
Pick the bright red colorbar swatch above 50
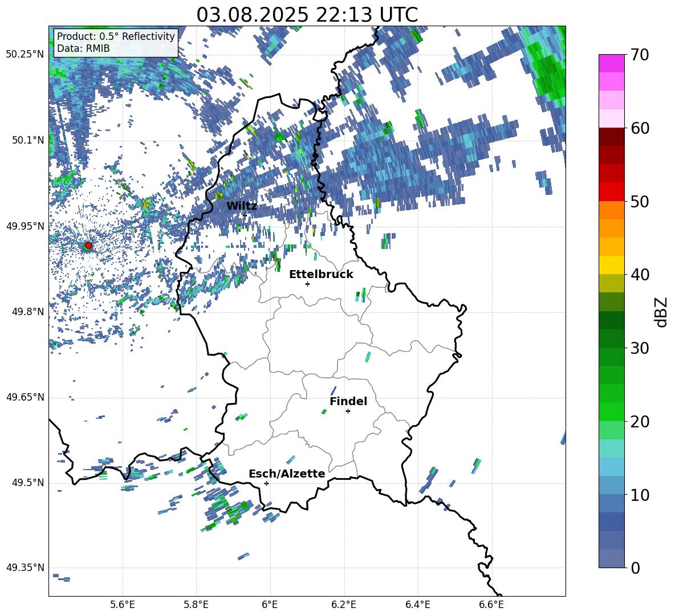(611, 192)
